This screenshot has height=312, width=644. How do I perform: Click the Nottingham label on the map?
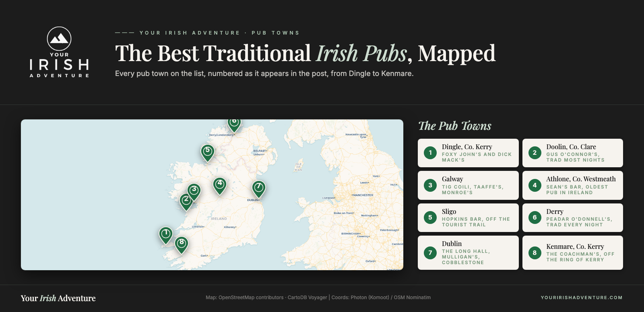click(x=369, y=216)
